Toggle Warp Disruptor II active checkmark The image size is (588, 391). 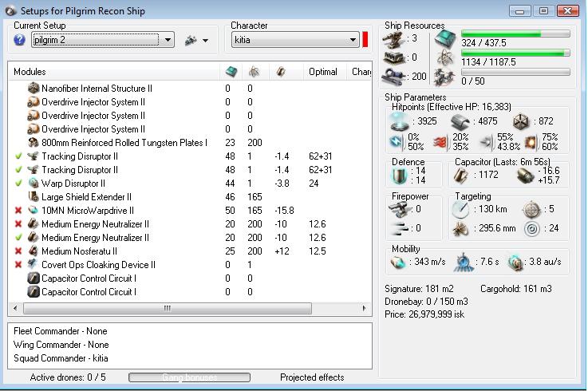tap(18, 183)
